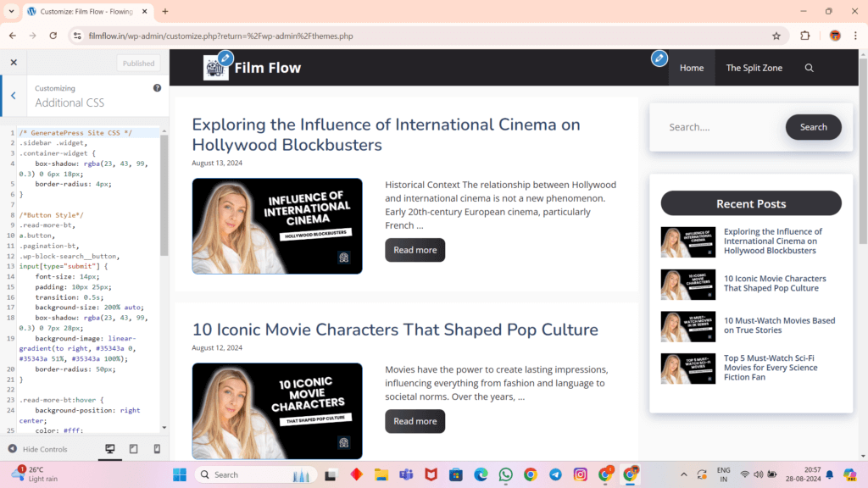Close the Customizer with the X icon
The width and height of the screenshot is (868, 488).
(14, 63)
